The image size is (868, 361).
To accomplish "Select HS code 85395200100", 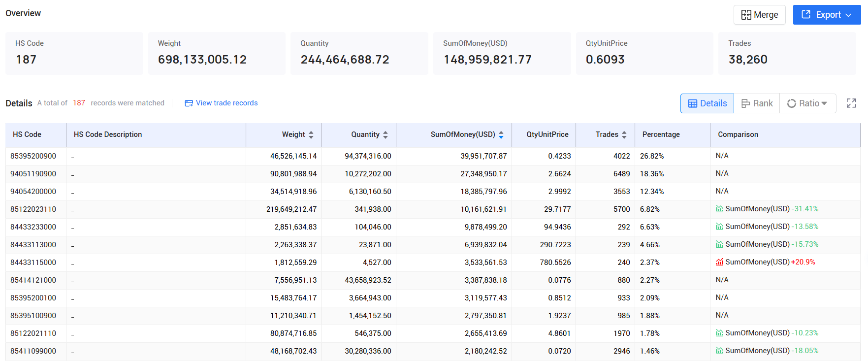I will pos(33,298).
